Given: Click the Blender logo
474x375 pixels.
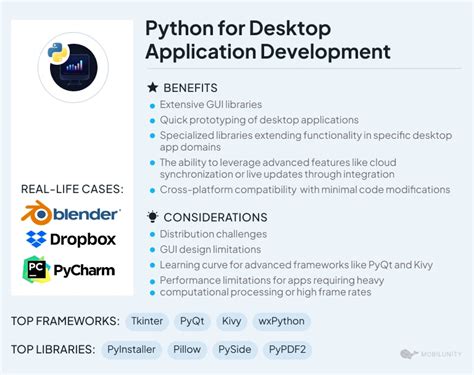Looking at the screenshot, I should (x=71, y=213).
